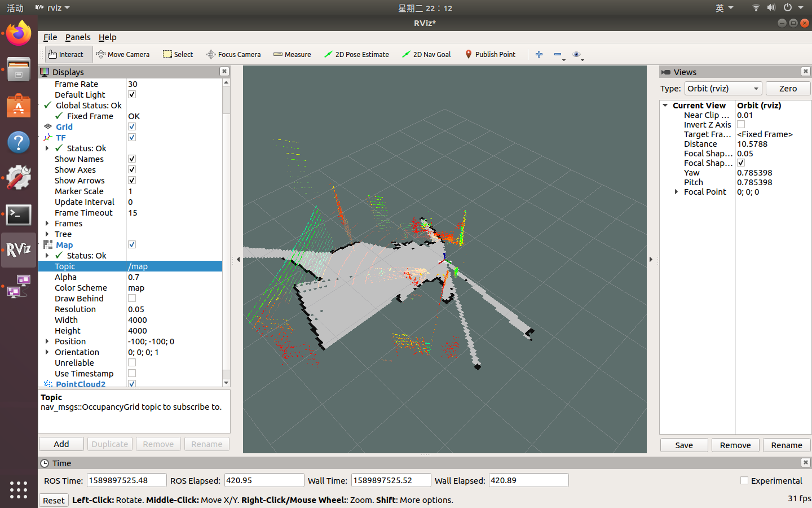Open the eye view options icon

(x=577, y=54)
